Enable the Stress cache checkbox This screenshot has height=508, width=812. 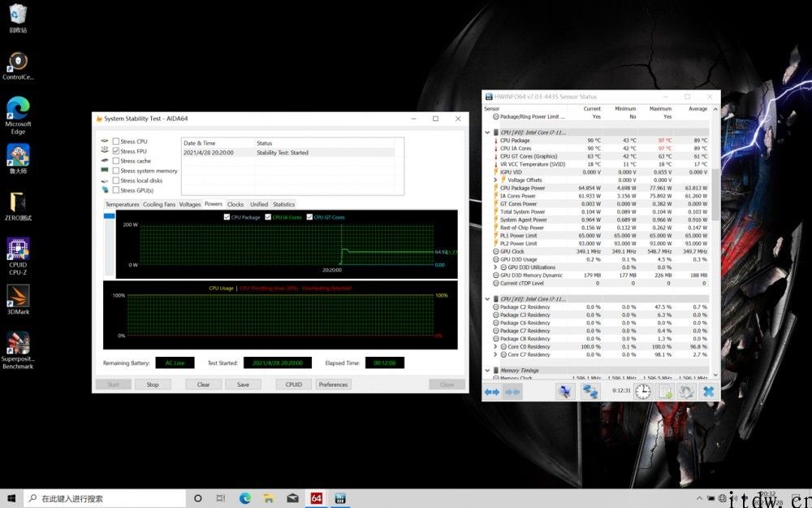(116, 161)
